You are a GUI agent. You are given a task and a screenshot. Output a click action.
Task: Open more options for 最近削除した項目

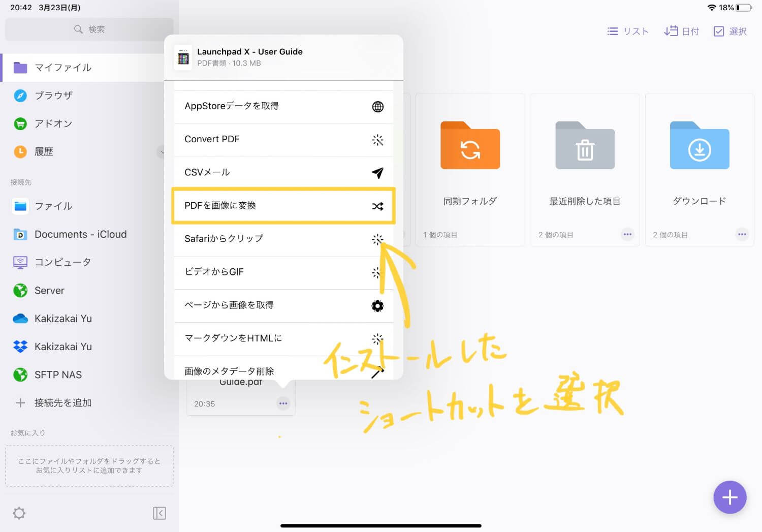click(x=627, y=234)
